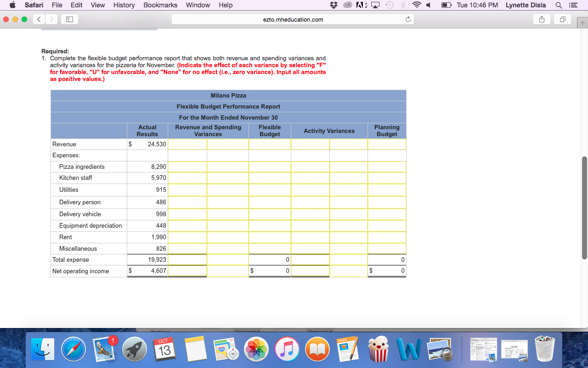
Task: Open a new tab with plus button
Action: (583, 23)
